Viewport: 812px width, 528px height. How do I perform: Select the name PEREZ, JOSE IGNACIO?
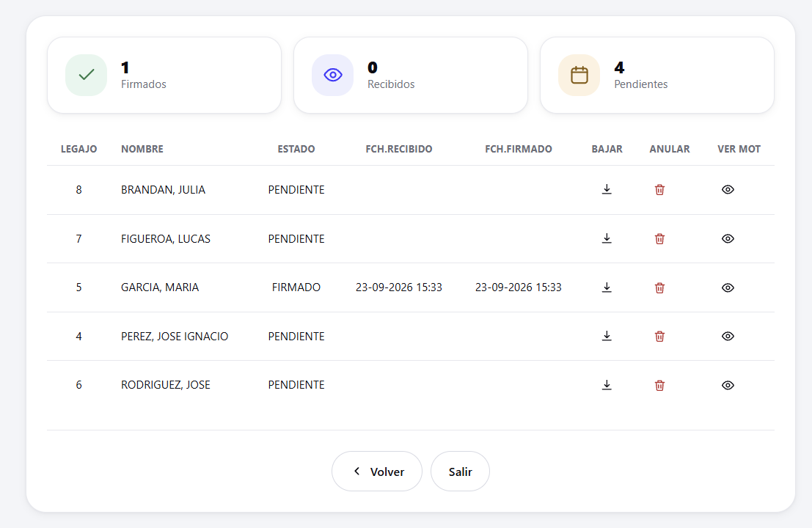pyautogui.click(x=175, y=337)
